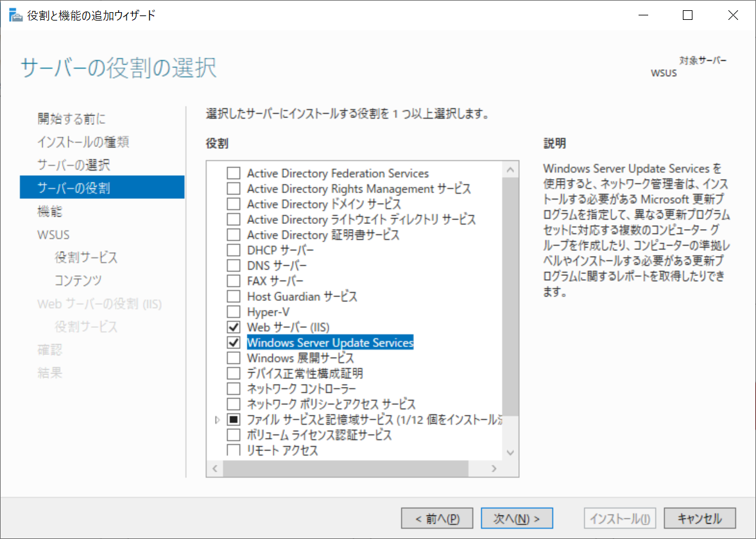Open 役割サービス under WSUS
Image resolution: width=756 pixels, height=539 pixels.
click(x=86, y=257)
